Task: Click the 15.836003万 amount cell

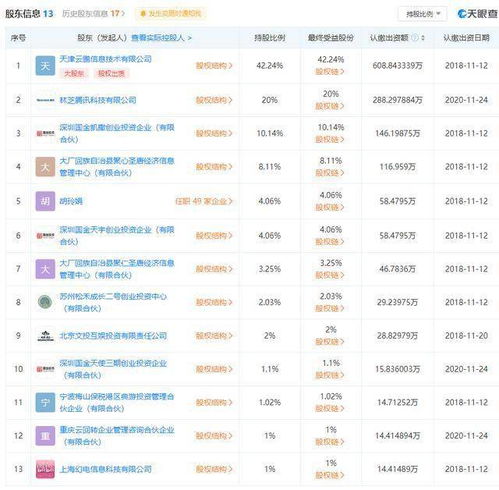Action: click(397, 369)
